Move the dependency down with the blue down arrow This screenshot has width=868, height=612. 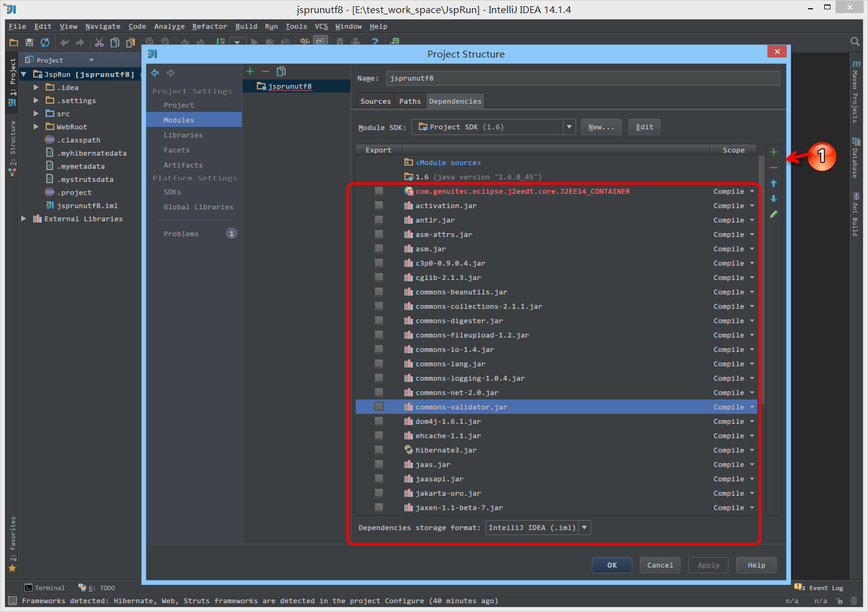(774, 199)
